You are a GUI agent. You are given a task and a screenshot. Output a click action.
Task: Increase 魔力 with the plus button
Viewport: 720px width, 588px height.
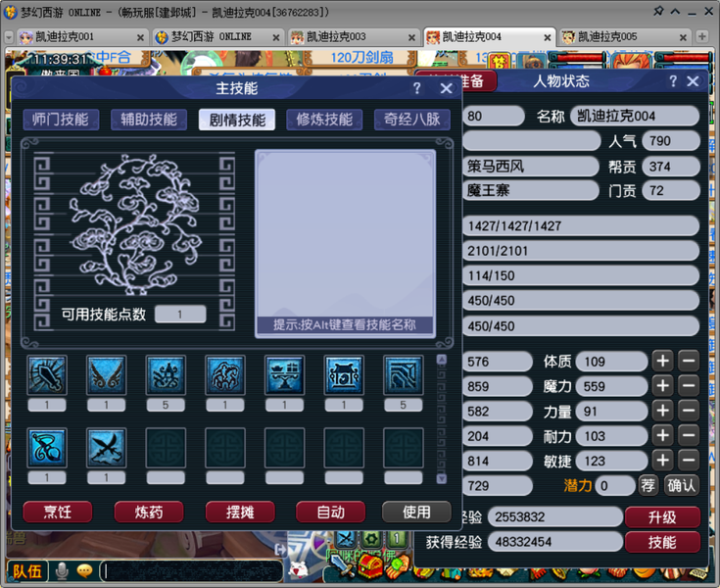click(662, 386)
